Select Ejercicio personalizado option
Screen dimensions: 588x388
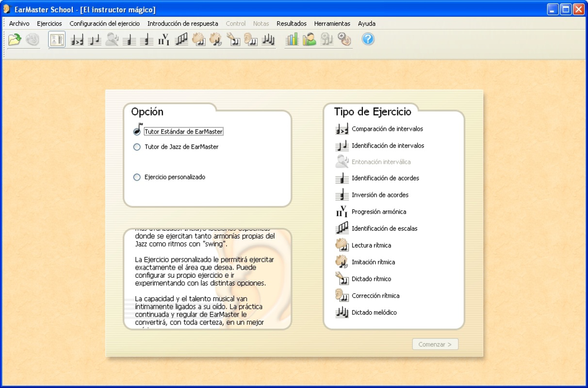pos(169,177)
